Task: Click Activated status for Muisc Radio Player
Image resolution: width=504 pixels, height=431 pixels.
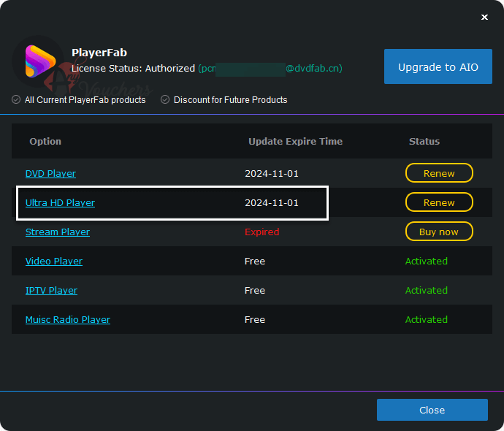Action: pyautogui.click(x=427, y=320)
